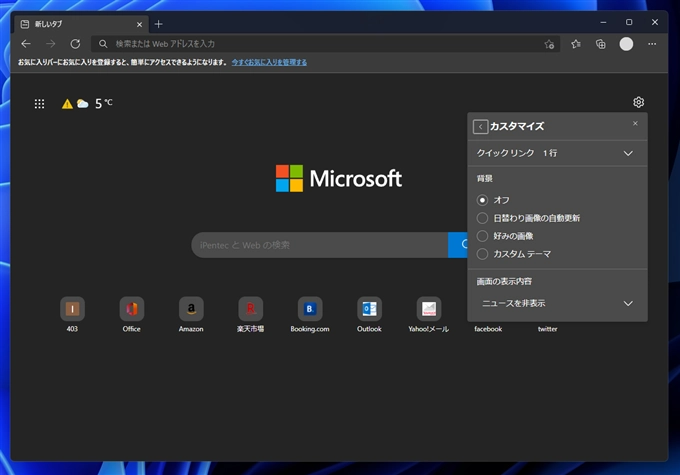This screenshot has height=475, width=680.
Task: Open the user profile avatar
Action: [626, 44]
